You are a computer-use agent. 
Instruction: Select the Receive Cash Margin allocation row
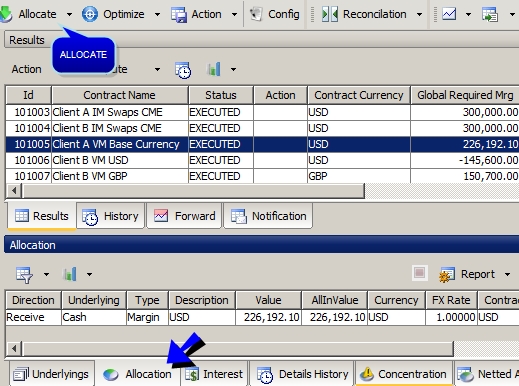pos(262,317)
